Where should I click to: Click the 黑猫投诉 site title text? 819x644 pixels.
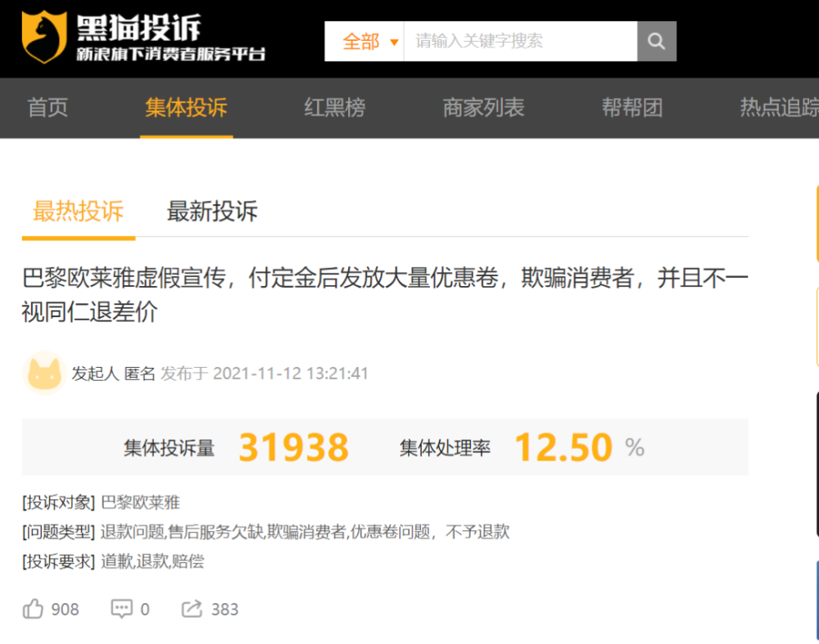139,28
